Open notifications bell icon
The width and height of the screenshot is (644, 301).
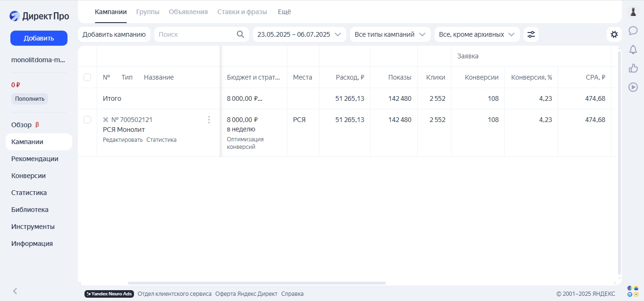633,49
